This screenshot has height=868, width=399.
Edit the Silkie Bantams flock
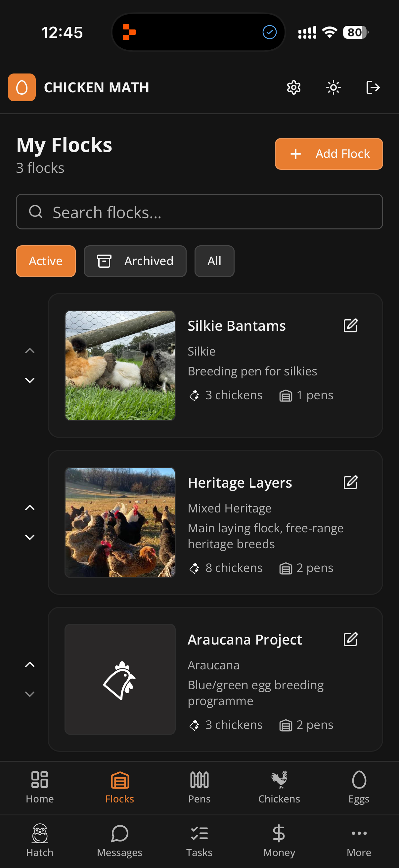(x=350, y=326)
